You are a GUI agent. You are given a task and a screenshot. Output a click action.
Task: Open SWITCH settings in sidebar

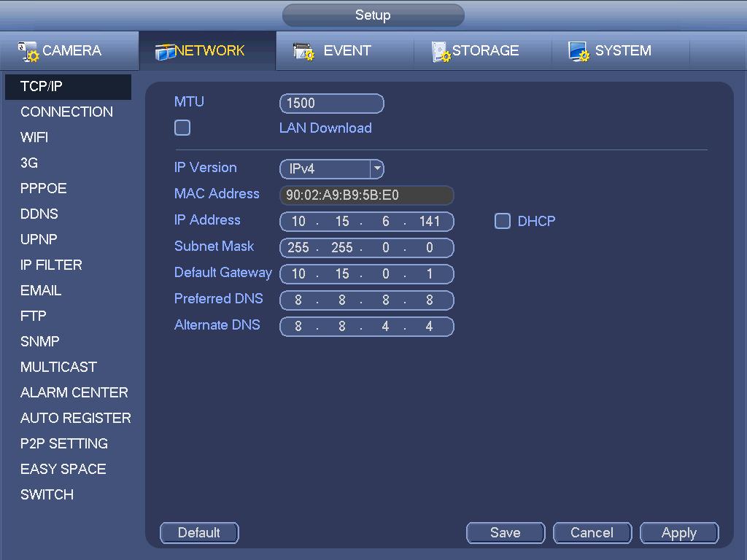coord(47,495)
